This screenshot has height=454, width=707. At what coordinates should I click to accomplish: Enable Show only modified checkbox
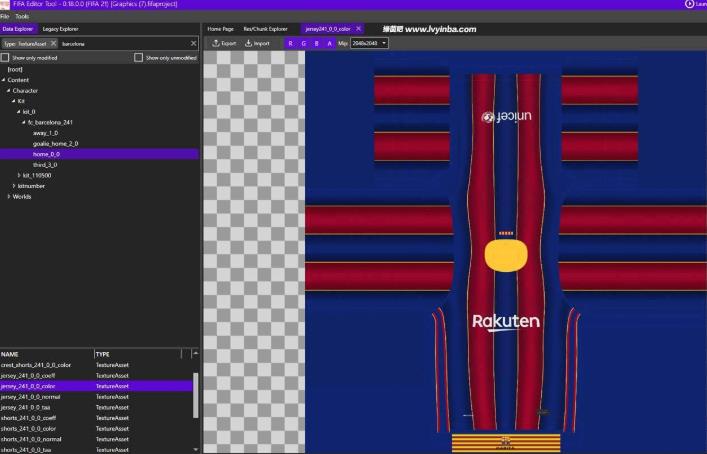(x=5, y=58)
